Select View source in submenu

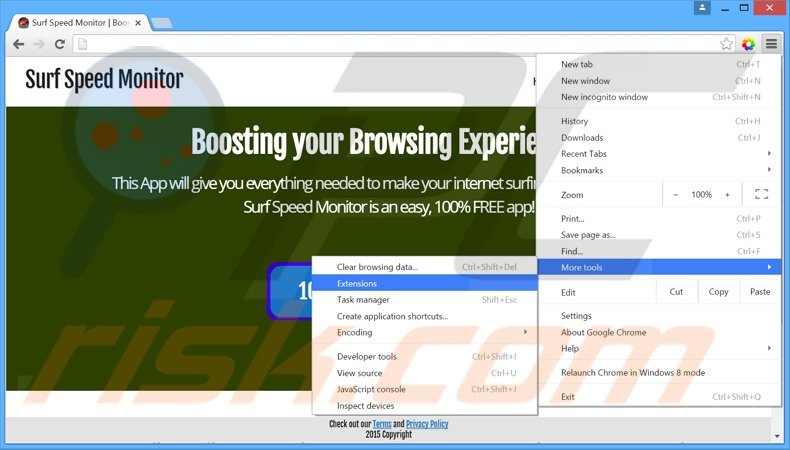click(425, 373)
